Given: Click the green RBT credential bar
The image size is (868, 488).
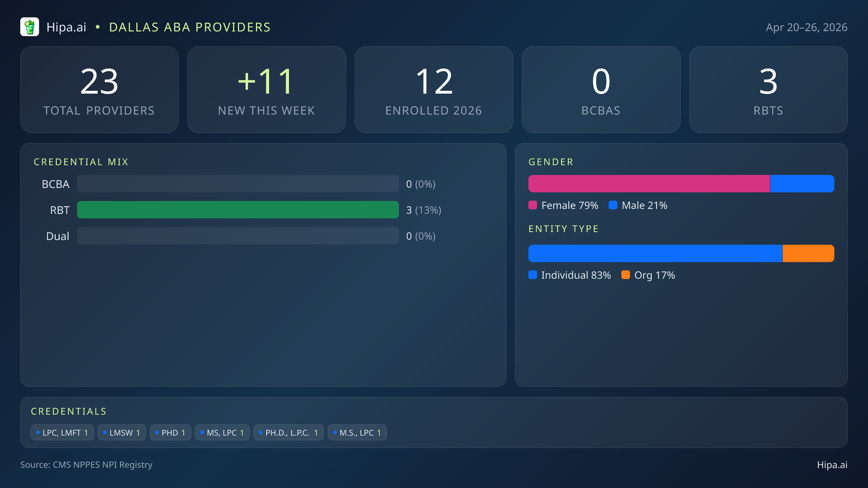Looking at the screenshot, I should pyautogui.click(x=238, y=210).
